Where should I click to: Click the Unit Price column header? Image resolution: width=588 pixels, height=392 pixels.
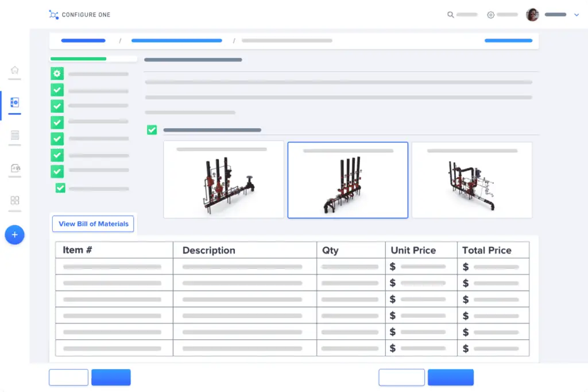[421, 250]
